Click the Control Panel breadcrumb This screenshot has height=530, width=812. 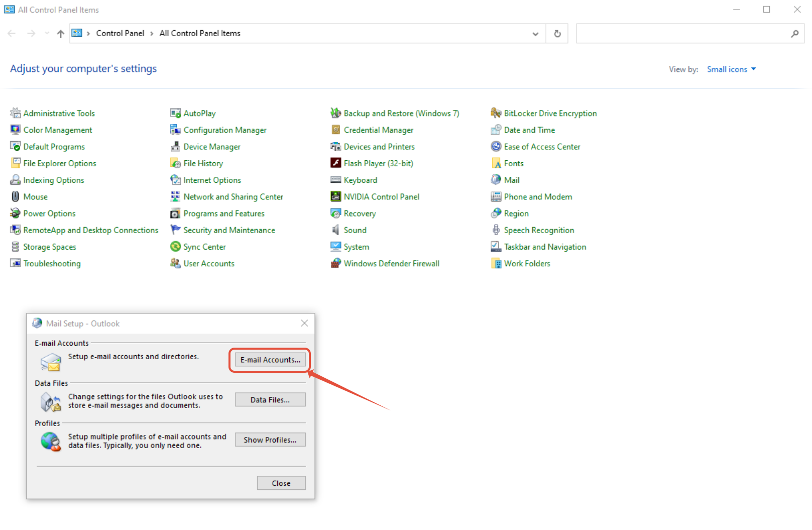coord(120,33)
